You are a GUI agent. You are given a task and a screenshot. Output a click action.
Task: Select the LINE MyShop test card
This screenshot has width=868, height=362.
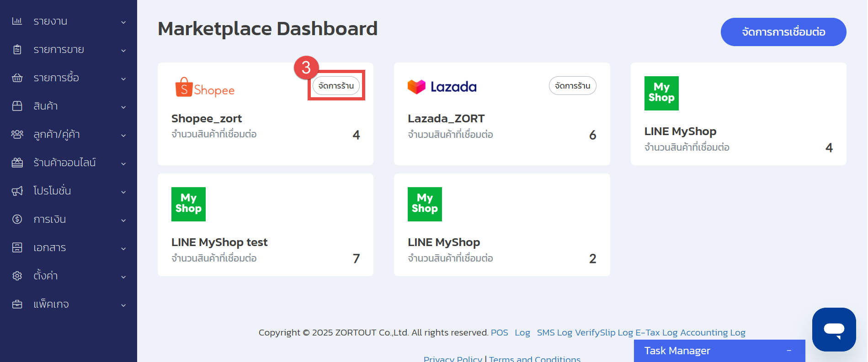(265, 225)
